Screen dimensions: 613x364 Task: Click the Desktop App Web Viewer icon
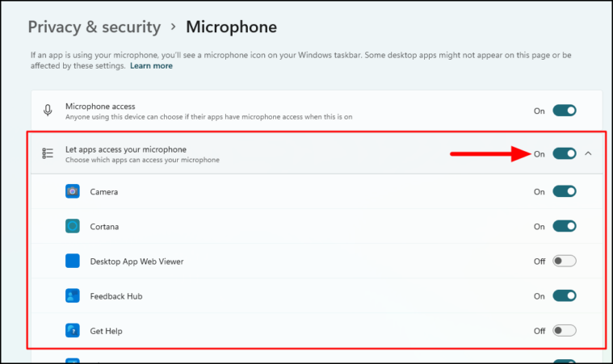[x=73, y=261]
